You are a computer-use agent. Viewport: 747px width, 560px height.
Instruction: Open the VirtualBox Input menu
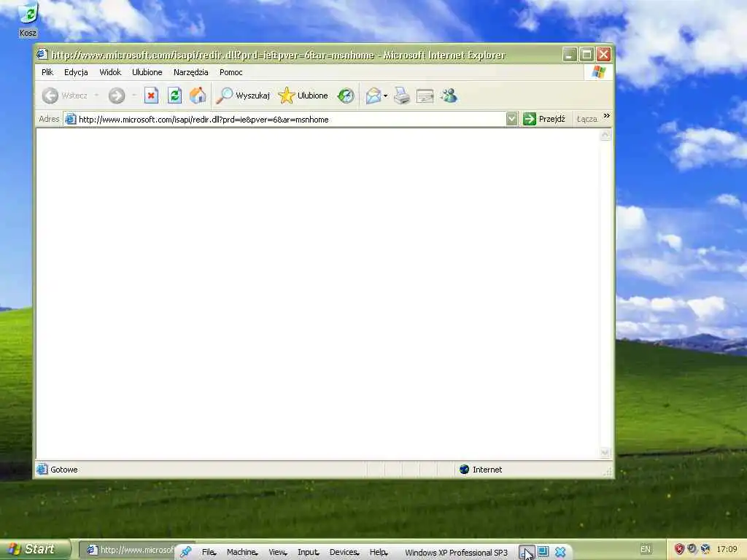coord(308,553)
